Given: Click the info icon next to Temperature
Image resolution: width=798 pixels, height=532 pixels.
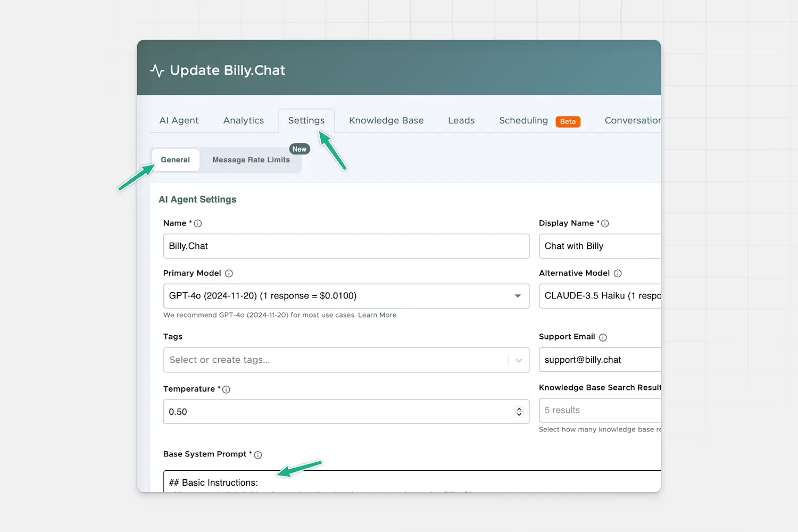Looking at the screenshot, I should [x=226, y=389].
